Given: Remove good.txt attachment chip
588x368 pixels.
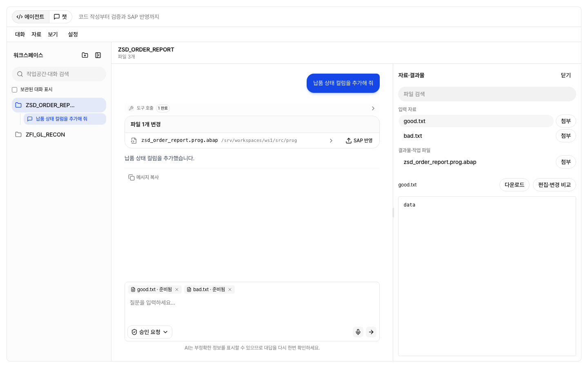Looking at the screenshot, I should (177, 289).
